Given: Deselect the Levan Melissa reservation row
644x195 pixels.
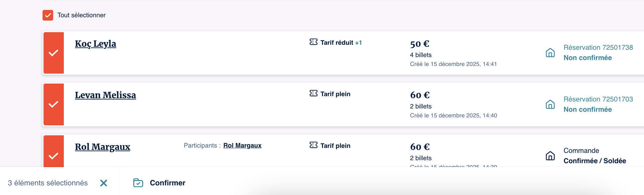Looking at the screenshot, I should (54, 104).
